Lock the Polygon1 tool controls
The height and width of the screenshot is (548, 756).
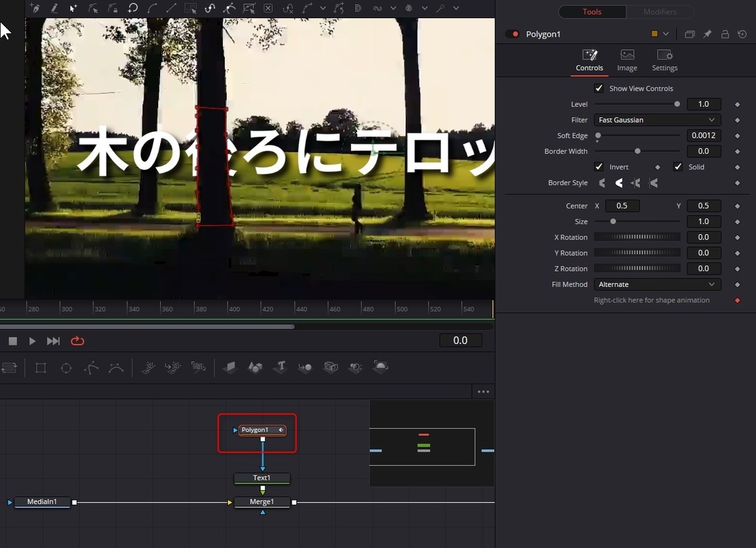coord(725,34)
